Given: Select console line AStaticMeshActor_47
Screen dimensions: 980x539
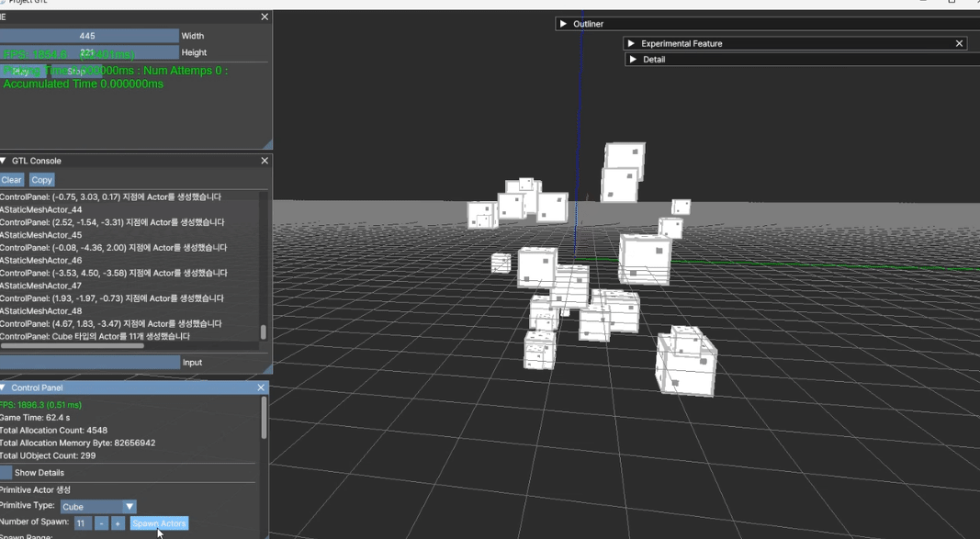Looking at the screenshot, I should [40, 286].
